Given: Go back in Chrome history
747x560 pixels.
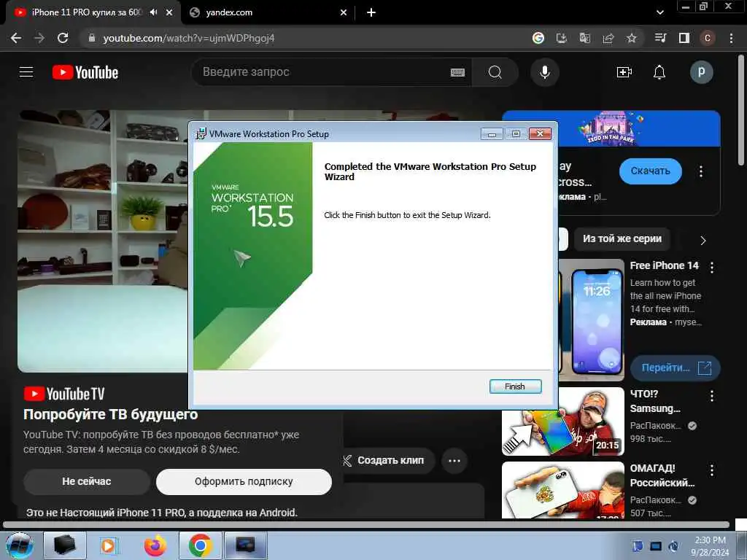Looking at the screenshot, I should click(16, 38).
